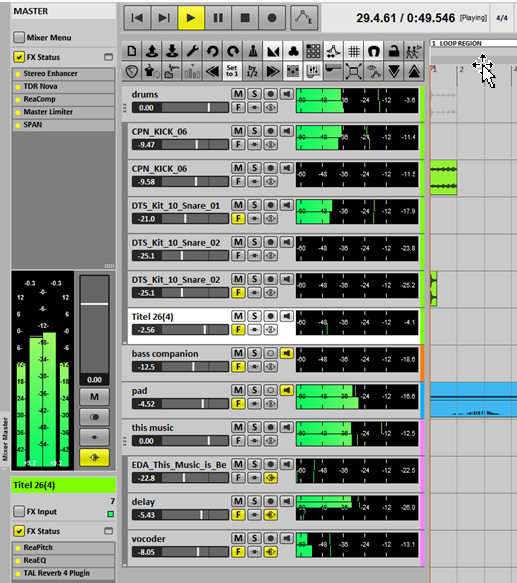Screen dimensions: 517x583
Task: Click the guitar pick icon in the toolbar
Action: tap(132, 71)
